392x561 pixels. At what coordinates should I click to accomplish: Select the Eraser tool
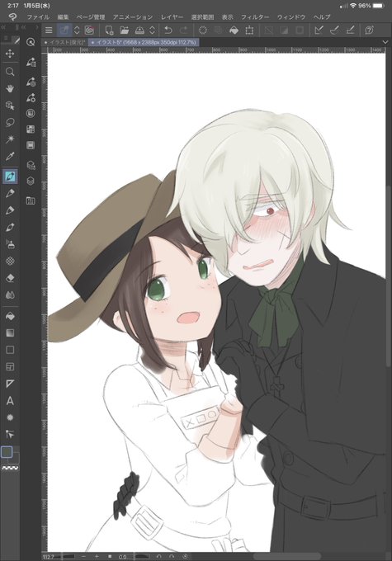(x=10, y=278)
